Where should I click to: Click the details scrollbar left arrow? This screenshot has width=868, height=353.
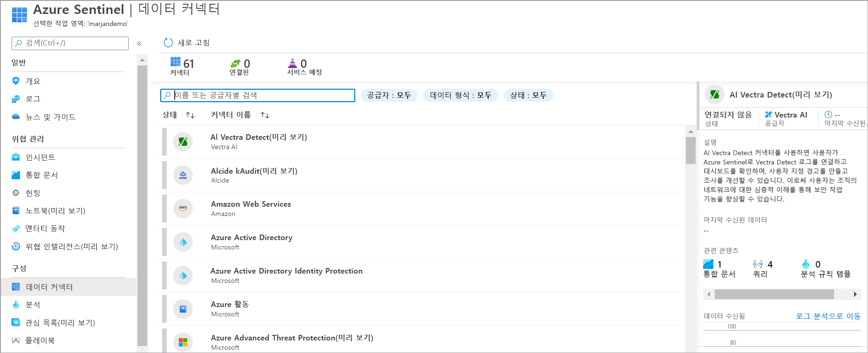coord(709,294)
